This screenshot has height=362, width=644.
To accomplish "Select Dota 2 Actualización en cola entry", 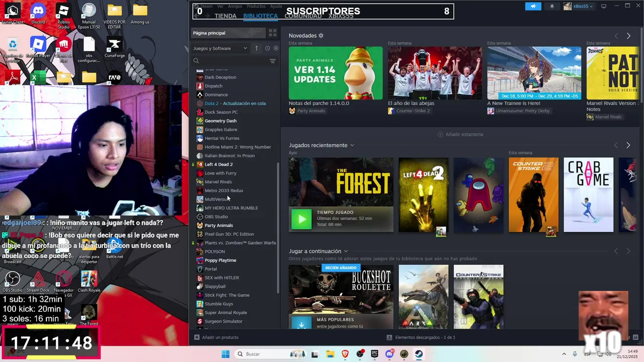I will tap(235, 104).
